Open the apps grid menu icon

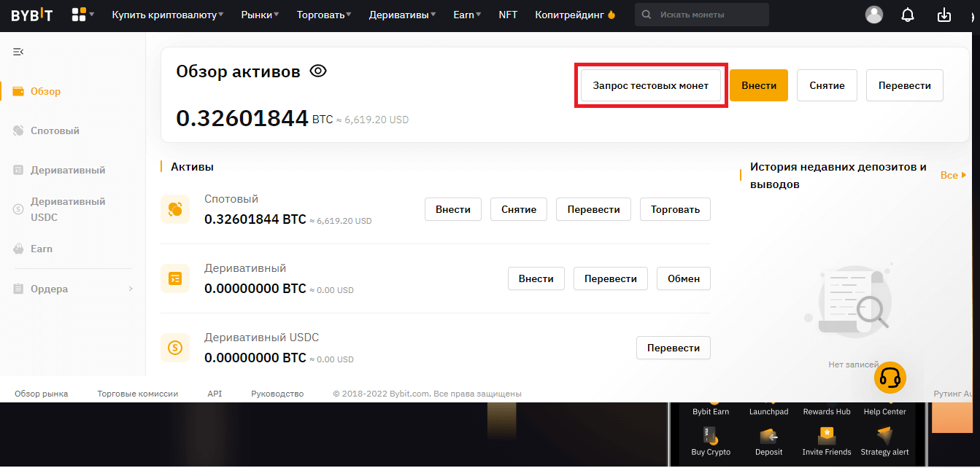coord(80,15)
